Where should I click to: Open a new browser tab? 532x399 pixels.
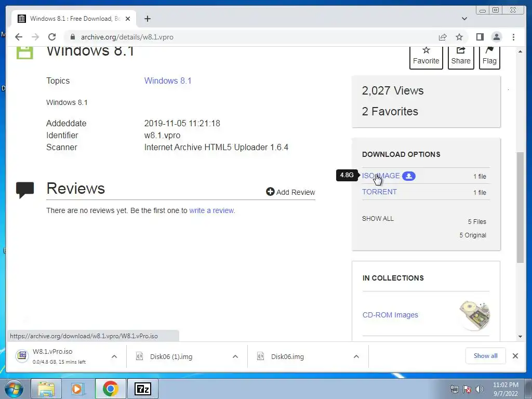(147, 19)
